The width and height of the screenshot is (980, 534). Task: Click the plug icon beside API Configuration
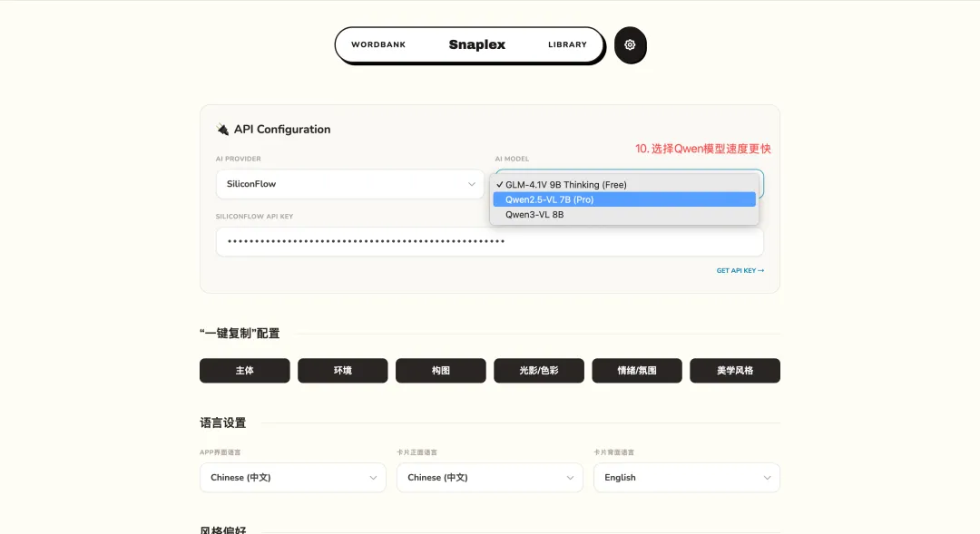[x=222, y=130]
